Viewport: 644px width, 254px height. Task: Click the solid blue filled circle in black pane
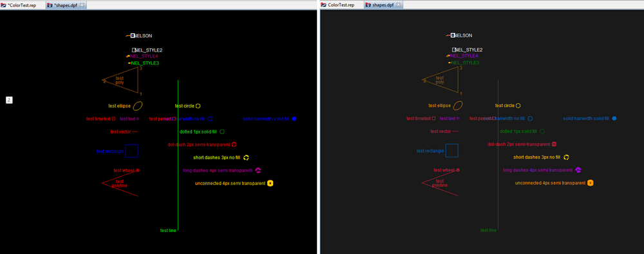[x=294, y=119]
